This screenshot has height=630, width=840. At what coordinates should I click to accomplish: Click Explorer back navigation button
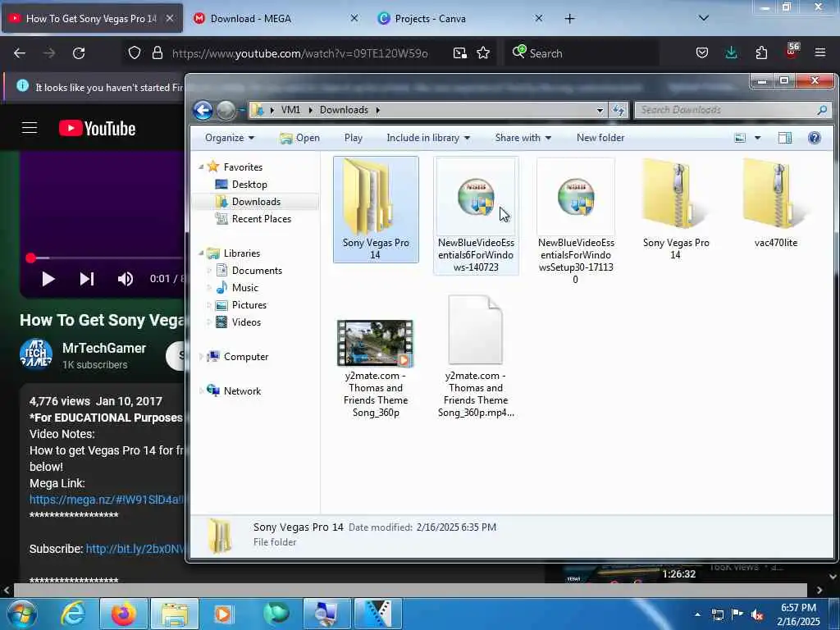pyautogui.click(x=203, y=111)
